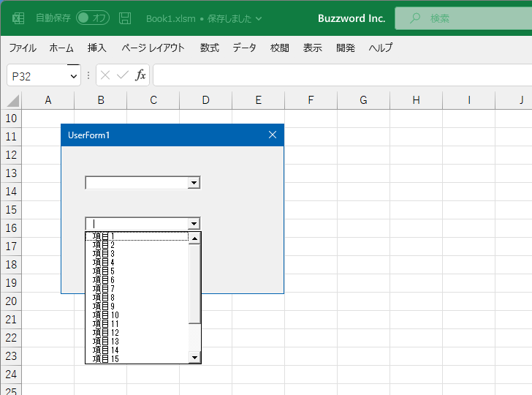Open the ページレイアウト ribbon tab
The height and width of the screenshot is (395, 532).
click(153, 48)
